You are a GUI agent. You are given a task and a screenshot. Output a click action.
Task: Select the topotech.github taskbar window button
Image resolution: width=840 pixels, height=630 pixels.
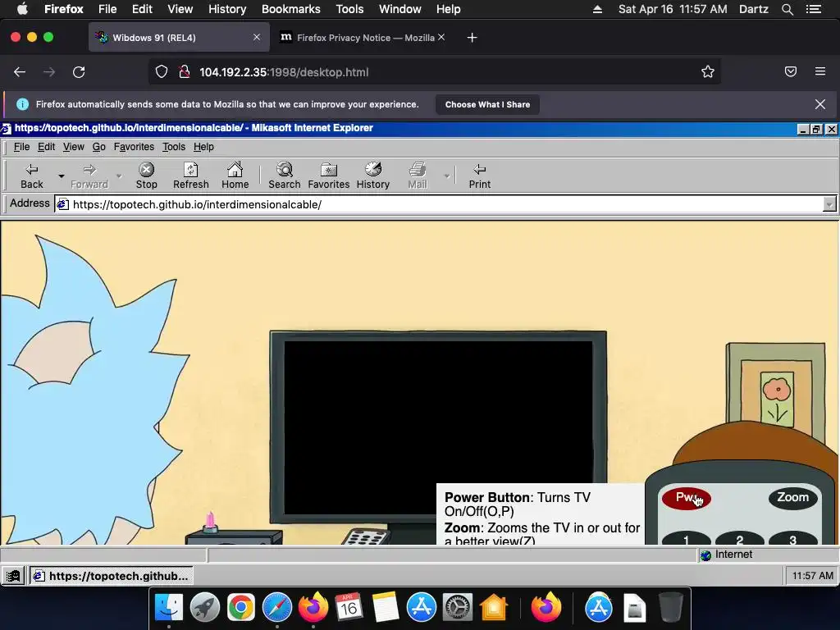[111, 576]
